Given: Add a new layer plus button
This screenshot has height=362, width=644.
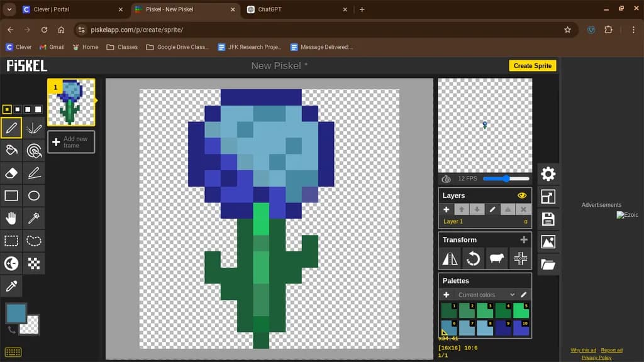Looking at the screenshot, I should (446, 209).
